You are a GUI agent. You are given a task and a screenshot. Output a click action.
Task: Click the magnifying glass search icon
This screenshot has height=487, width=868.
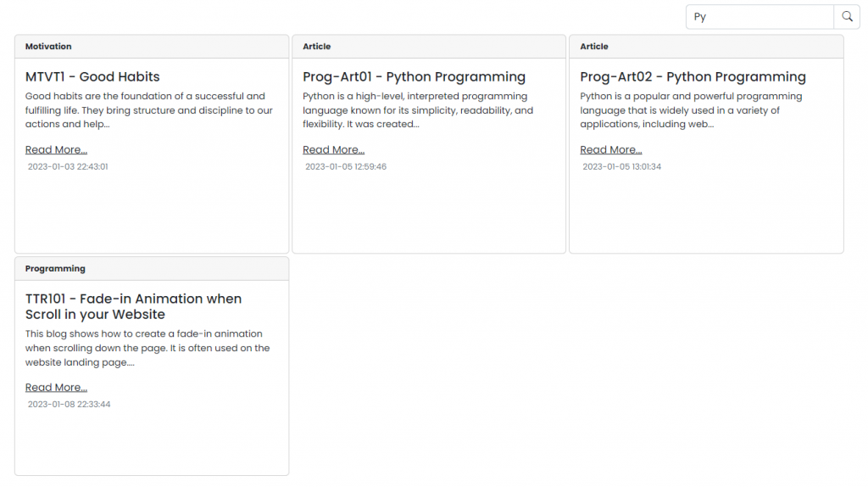click(x=847, y=17)
